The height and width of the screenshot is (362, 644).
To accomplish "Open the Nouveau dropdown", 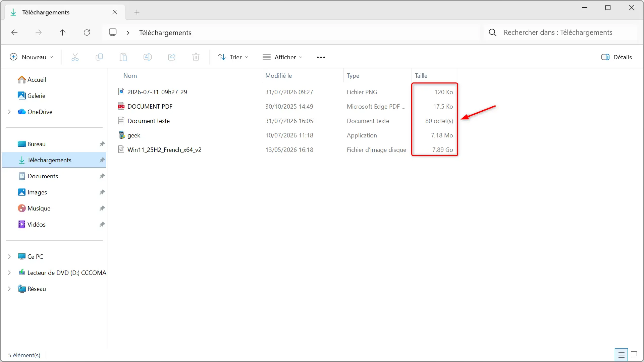I will click(x=31, y=57).
